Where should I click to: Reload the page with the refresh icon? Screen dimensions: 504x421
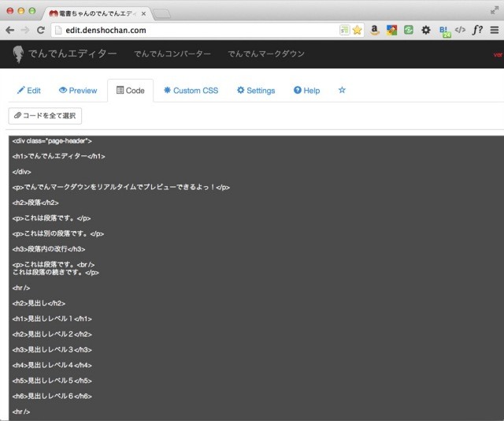point(40,30)
